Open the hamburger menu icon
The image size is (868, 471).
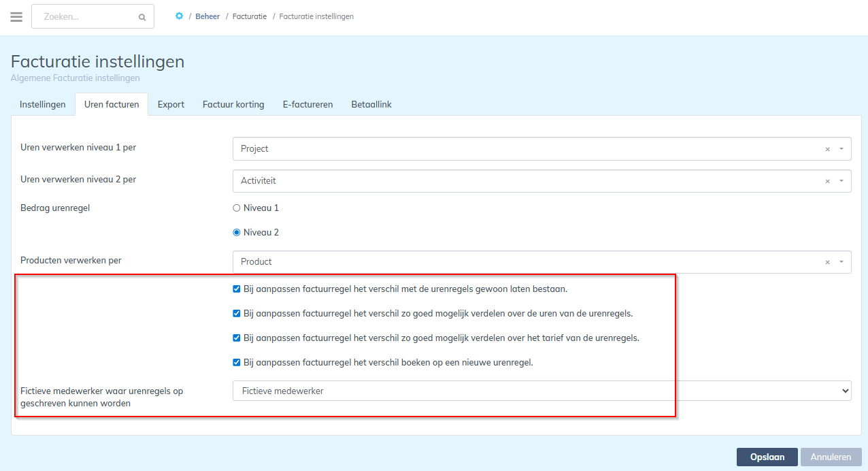(16, 16)
